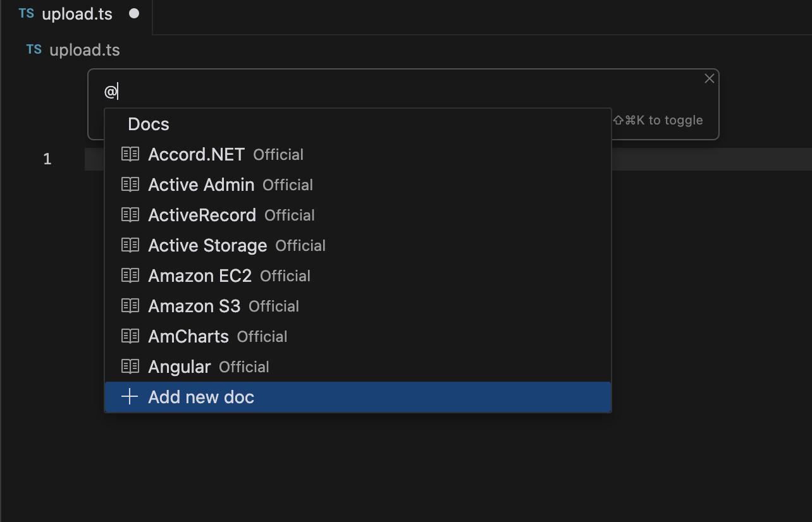Viewport: 812px width, 522px height.
Task: Click the Official label next to Angular
Action: (244, 367)
